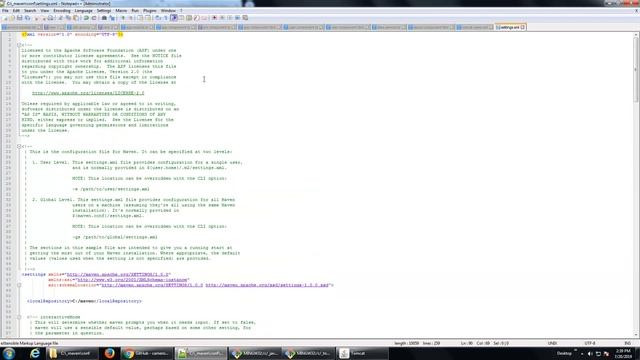The image size is (640, 360).
Task: Select the settings.xml tab
Action: [510, 27]
